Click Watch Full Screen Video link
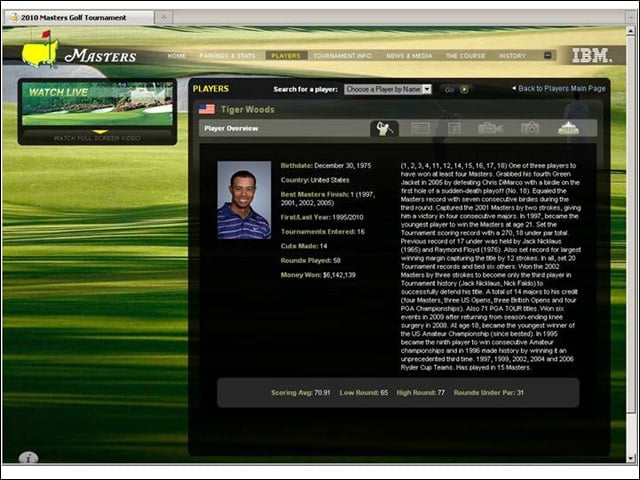Viewport: 640px width, 480px height. pos(97,138)
